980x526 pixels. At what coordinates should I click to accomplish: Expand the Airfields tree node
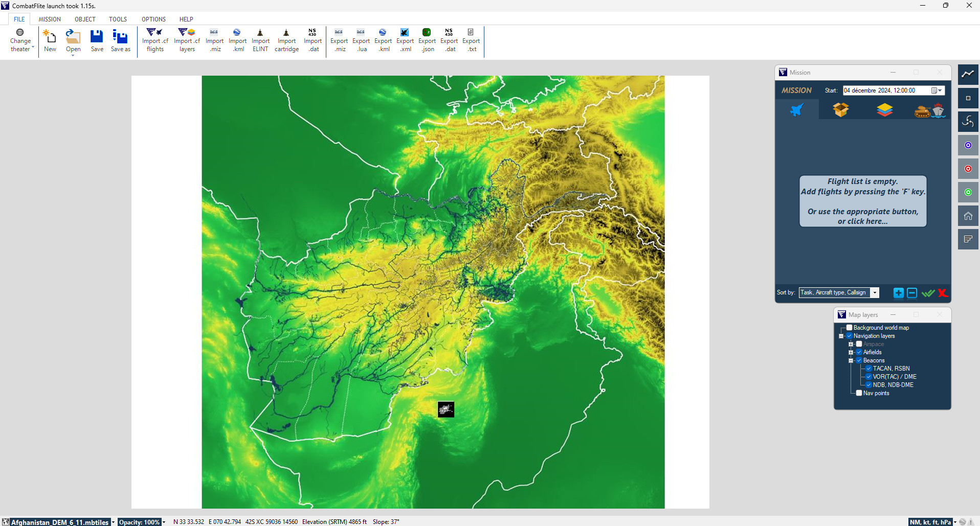pyautogui.click(x=852, y=352)
